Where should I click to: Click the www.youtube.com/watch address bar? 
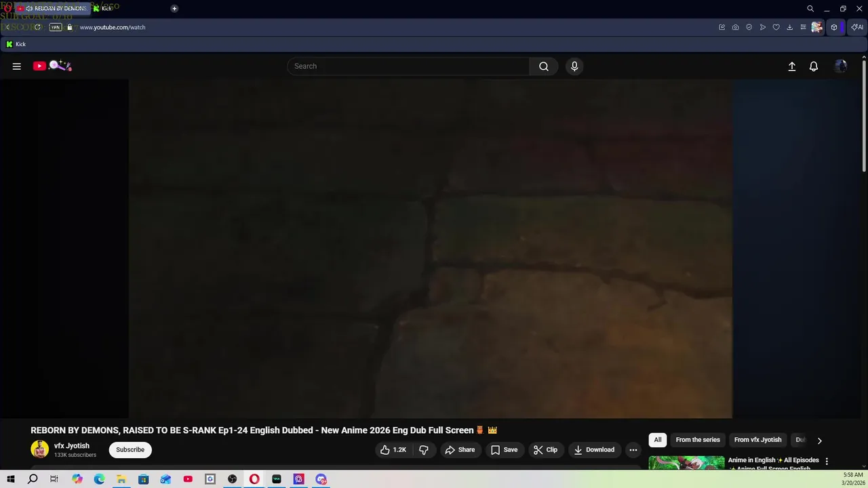[113, 27]
